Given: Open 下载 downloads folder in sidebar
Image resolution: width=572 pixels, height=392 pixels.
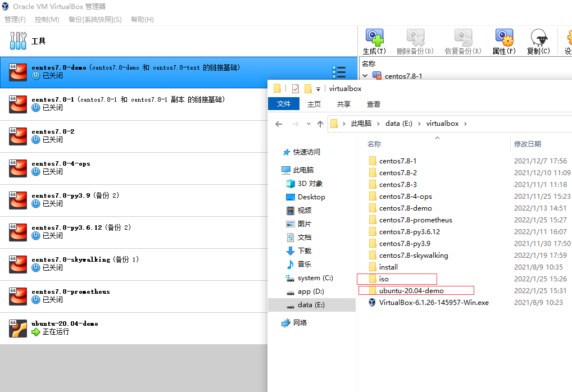Looking at the screenshot, I should point(304,251).
